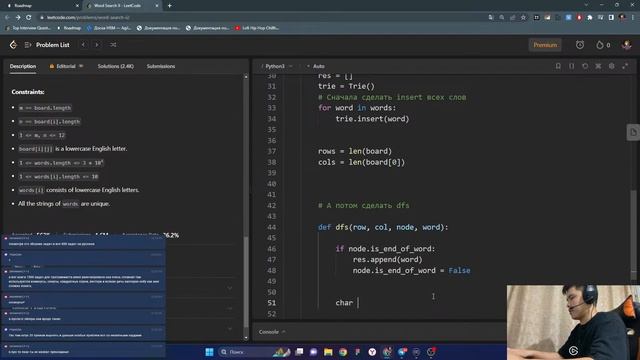Switch to the Description tab
Viewport: 640px width, 360px height.
[x=23, y=66]
